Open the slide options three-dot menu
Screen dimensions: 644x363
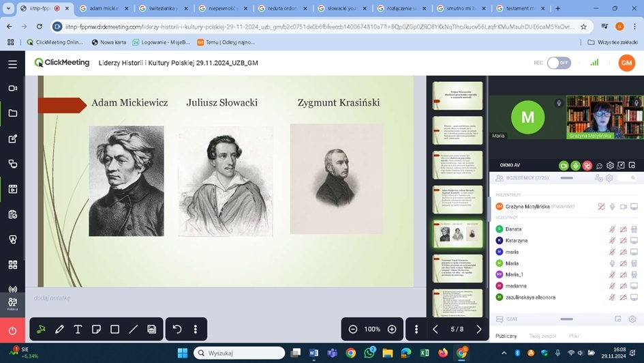(416, 330)
